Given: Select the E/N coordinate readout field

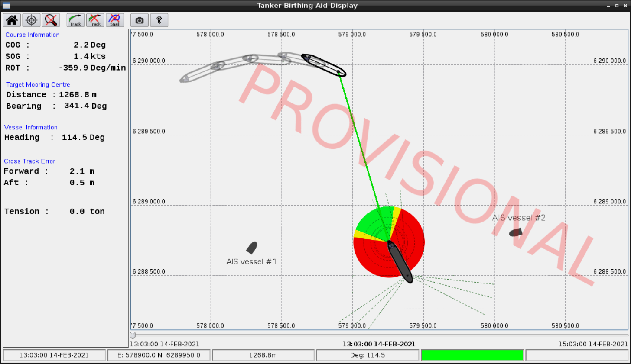Looking at the screenshot, I should click(x=159, y=355).
